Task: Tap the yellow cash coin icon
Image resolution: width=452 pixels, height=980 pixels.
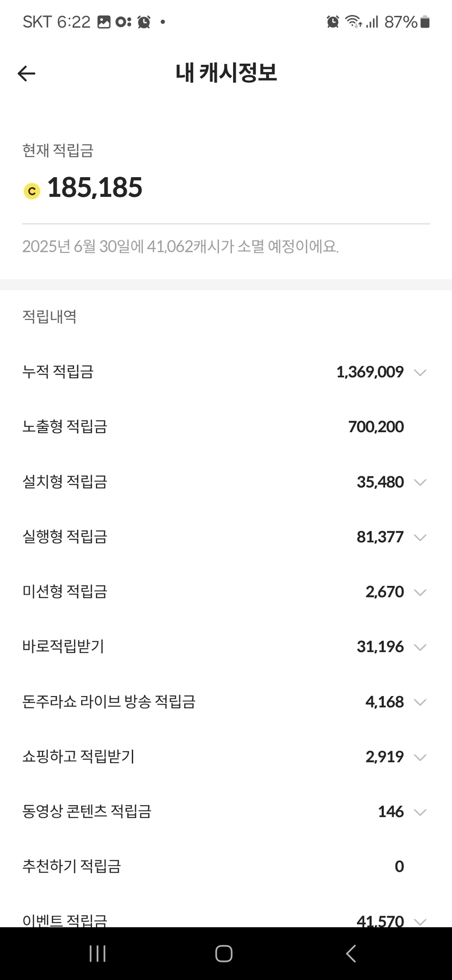Action: tap(32, 191)
